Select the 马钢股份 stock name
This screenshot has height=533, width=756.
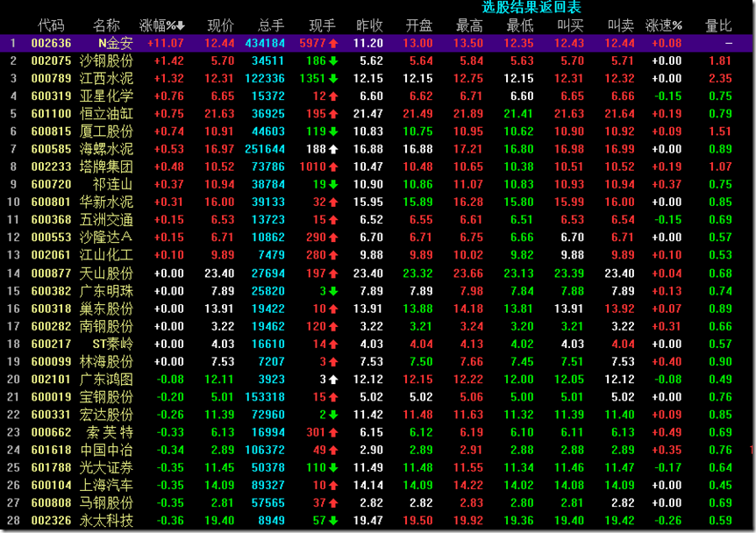tap(106, 503)
